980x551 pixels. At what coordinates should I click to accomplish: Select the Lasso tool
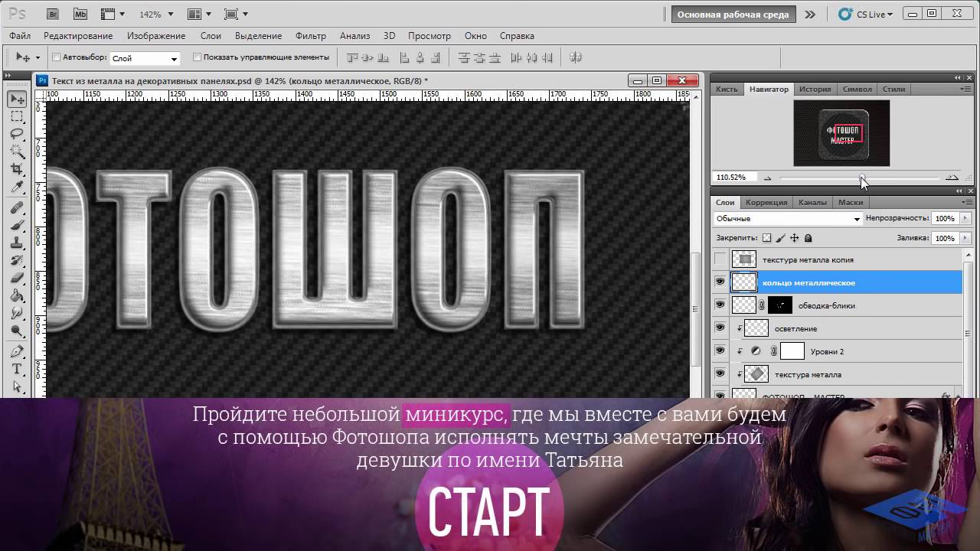[17, 134]
